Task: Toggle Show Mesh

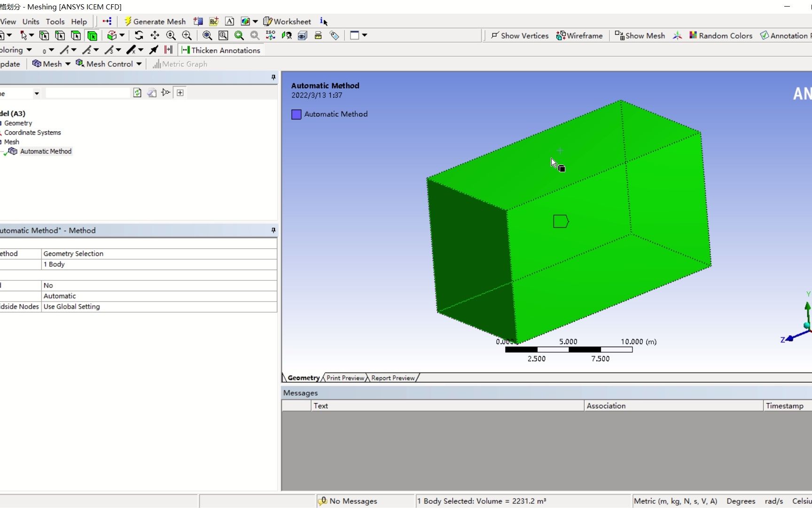Action: point(640,35)
